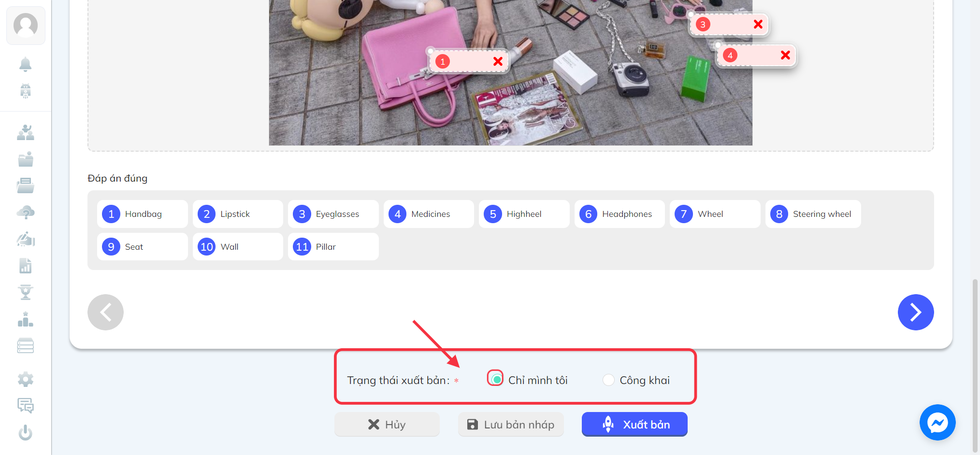Open the cloud help icon in sidebar
The width and height of the screenshot is (980, 455).
26,213
